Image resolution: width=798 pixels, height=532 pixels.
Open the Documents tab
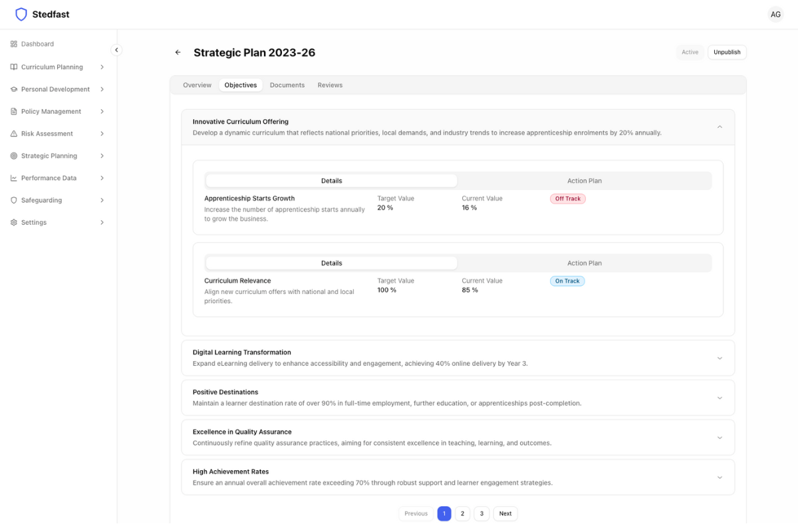point(287,85)
